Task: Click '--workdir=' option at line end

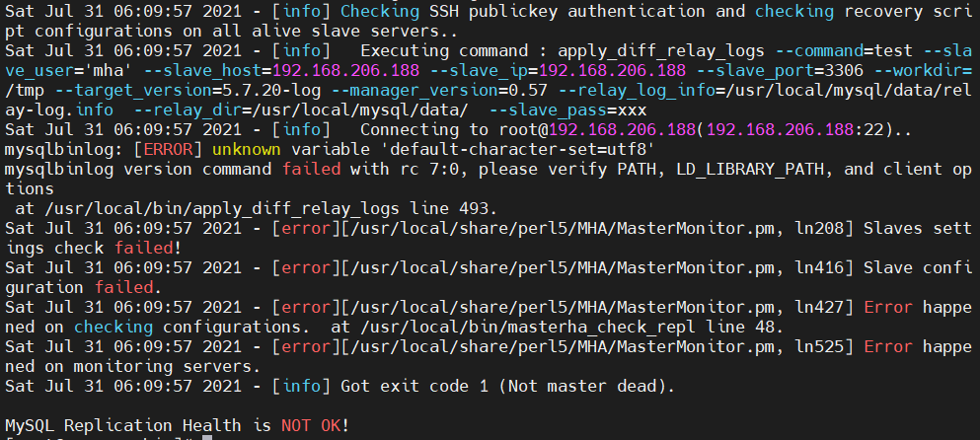Action: point(922,71)
